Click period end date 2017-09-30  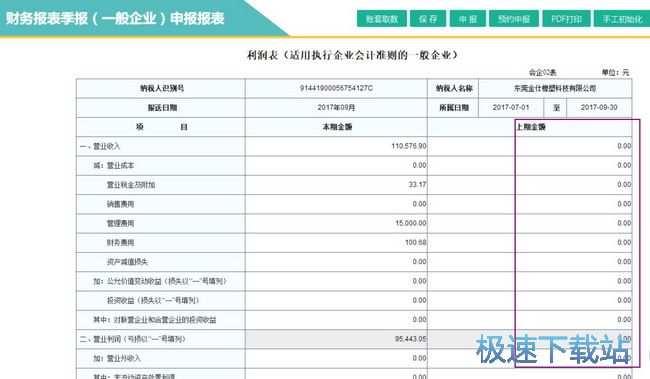click(599, 107)
